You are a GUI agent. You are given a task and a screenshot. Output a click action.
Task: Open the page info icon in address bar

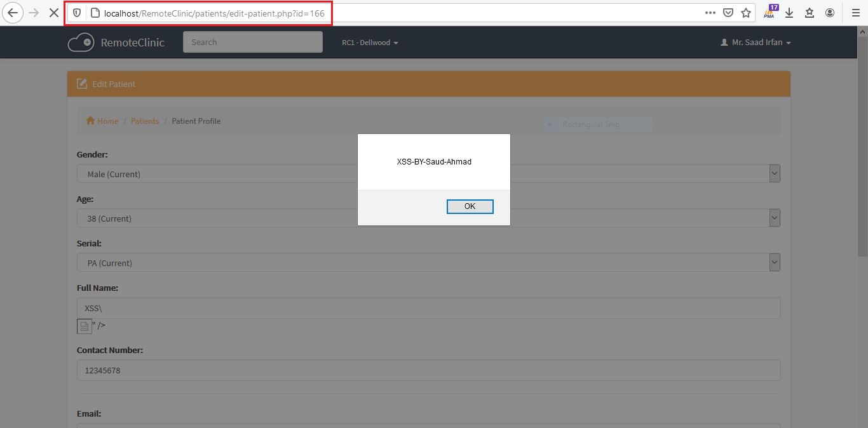pos(95,13)
